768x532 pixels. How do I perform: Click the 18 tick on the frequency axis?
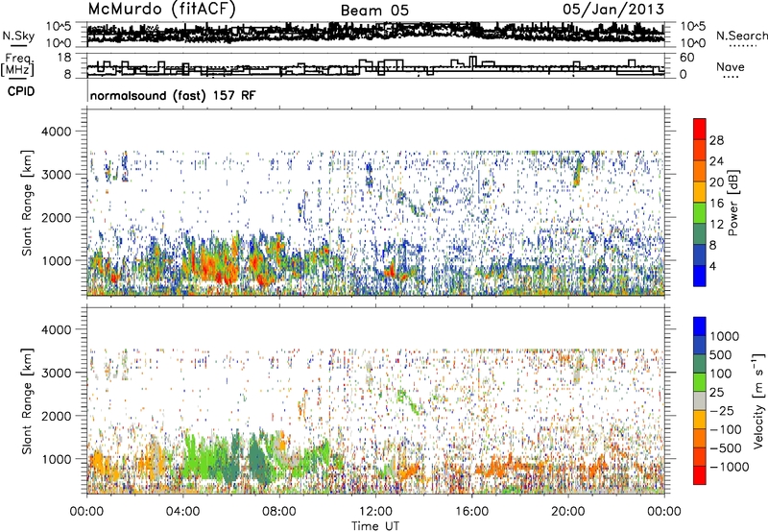[65, 58]
